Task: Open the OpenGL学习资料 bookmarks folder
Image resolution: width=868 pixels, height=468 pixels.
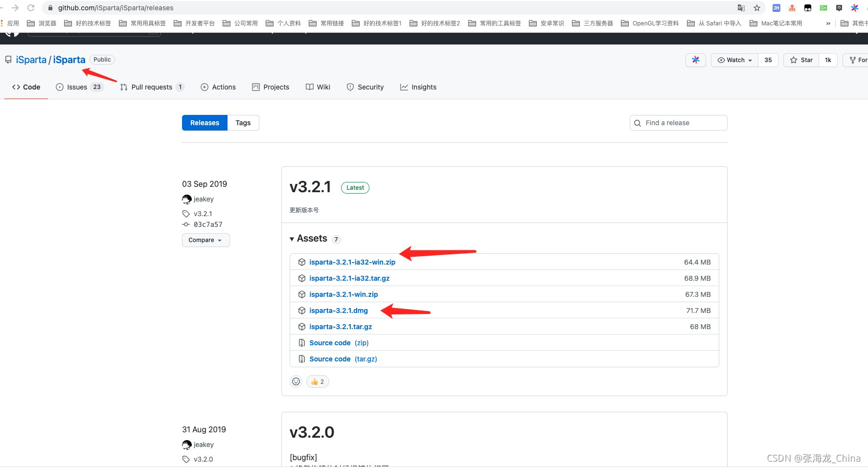Action: [650, 23]
